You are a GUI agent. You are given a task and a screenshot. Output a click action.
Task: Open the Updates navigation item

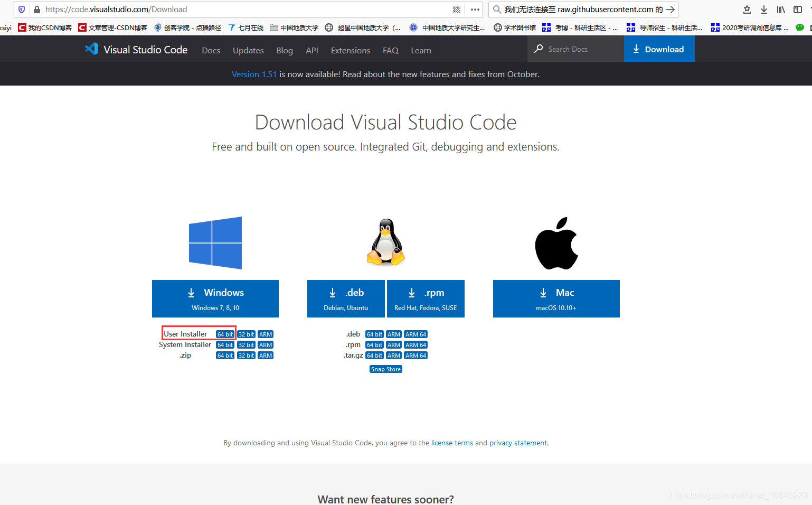click(248, 50)
